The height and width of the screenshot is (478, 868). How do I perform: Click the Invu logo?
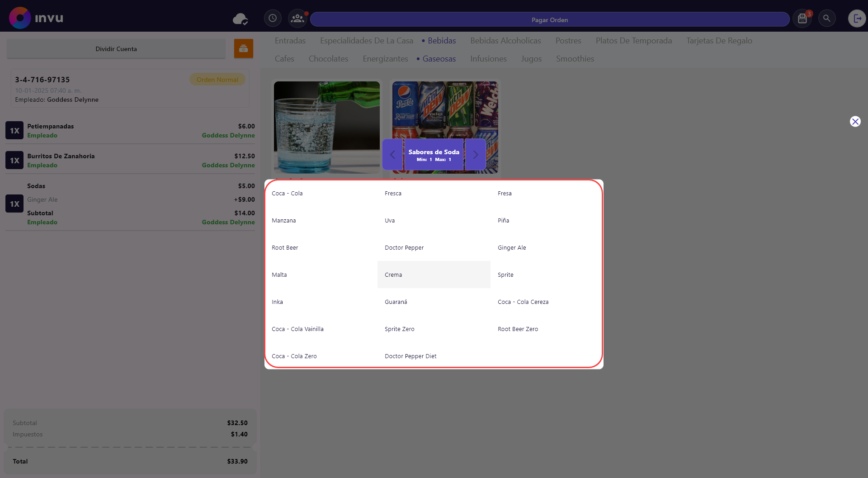point(36,18)
